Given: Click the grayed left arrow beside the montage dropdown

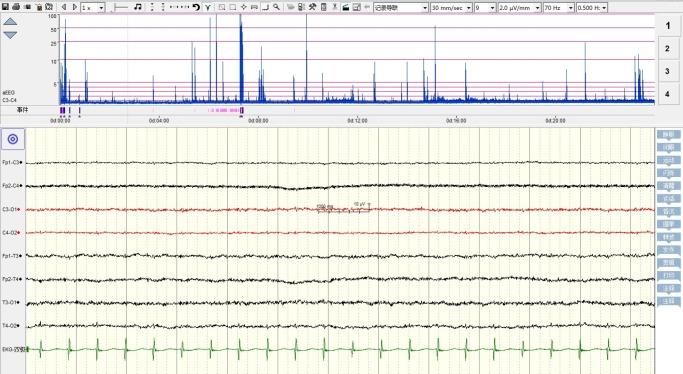Looking at the screenshot, I should pyautogui.click(x=367, y=7).
